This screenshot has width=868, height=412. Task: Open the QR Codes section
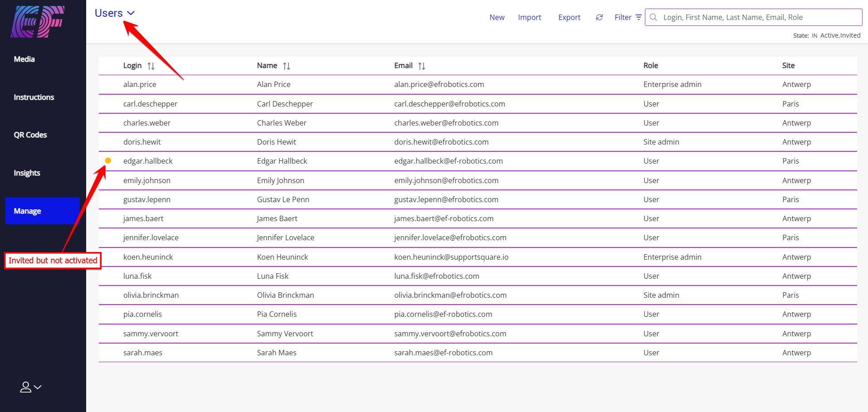click(30, 135)
